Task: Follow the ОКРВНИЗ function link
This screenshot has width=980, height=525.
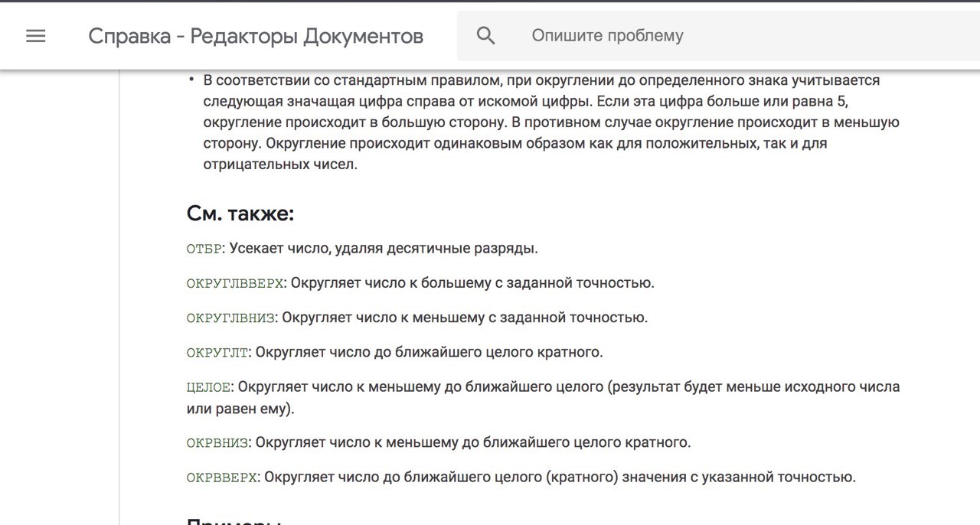Action: [x=217, y=442]
